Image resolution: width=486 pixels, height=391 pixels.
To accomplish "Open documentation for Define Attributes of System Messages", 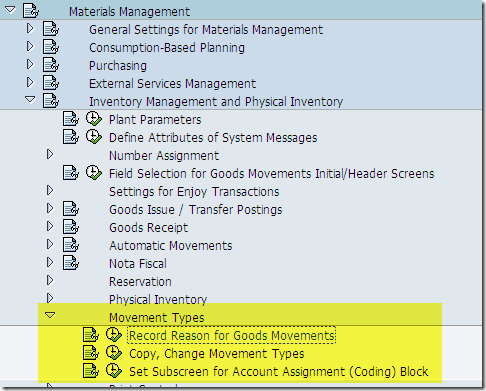I will (x=71, y=137).
